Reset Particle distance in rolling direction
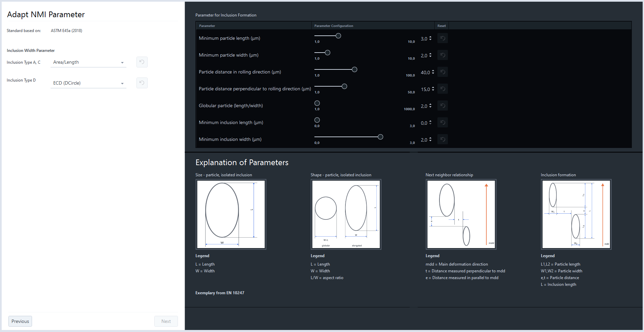Image resolution: width=644 pixels, height=332 pixels. pyautogui.click(x=442, y=72)
